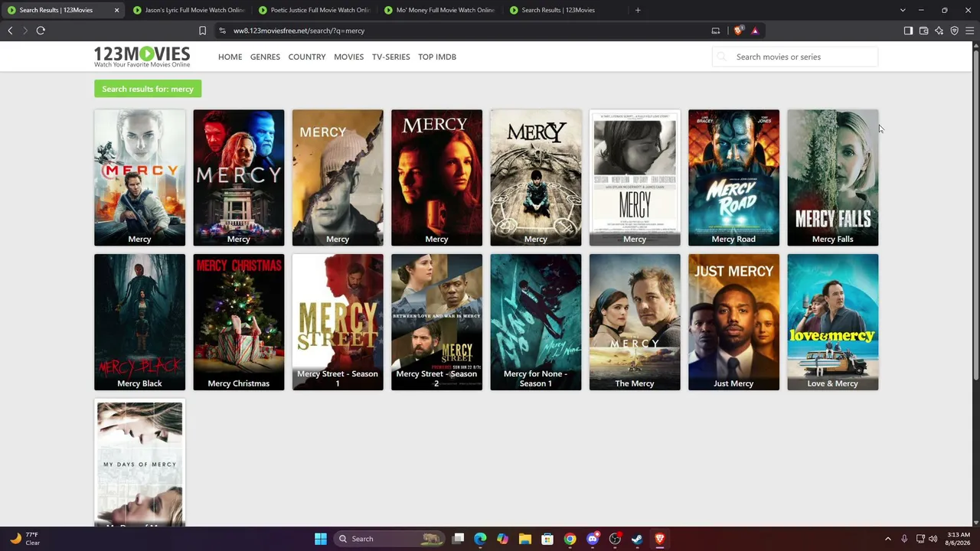Go to the MOVIES section
The width and height of the screenshot is (980, 551).
pyautogui.click(x=348, y=57)
